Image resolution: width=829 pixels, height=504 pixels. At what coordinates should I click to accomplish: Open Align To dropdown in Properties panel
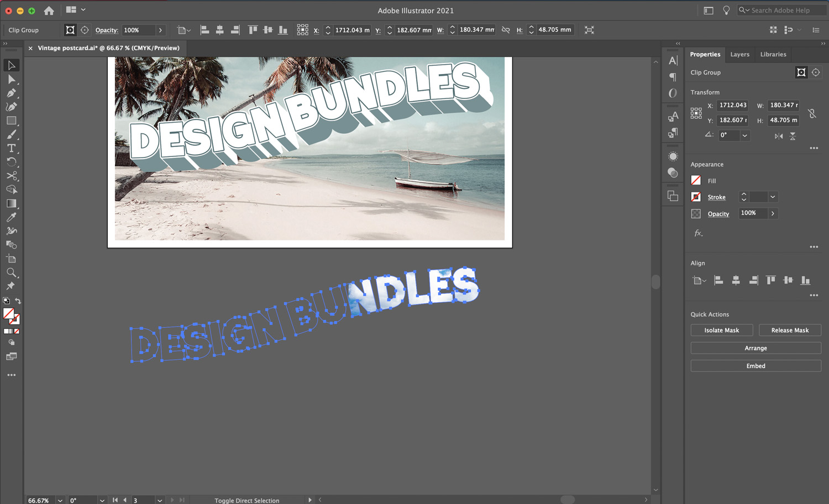tap(699, 281)
